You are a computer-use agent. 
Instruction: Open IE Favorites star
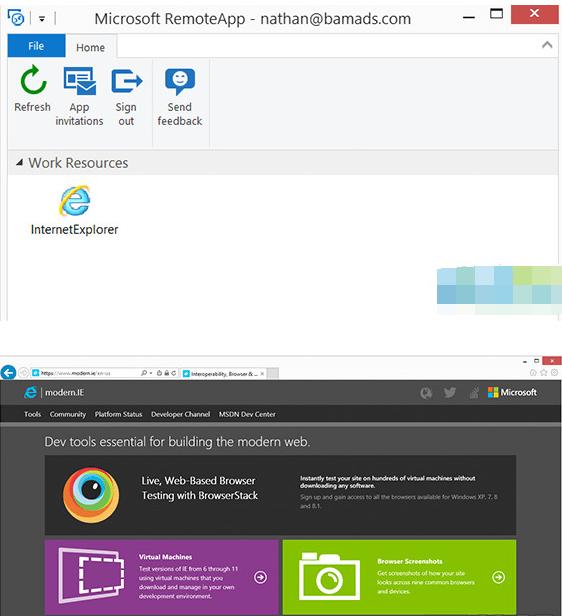click(x=544, y=372)
